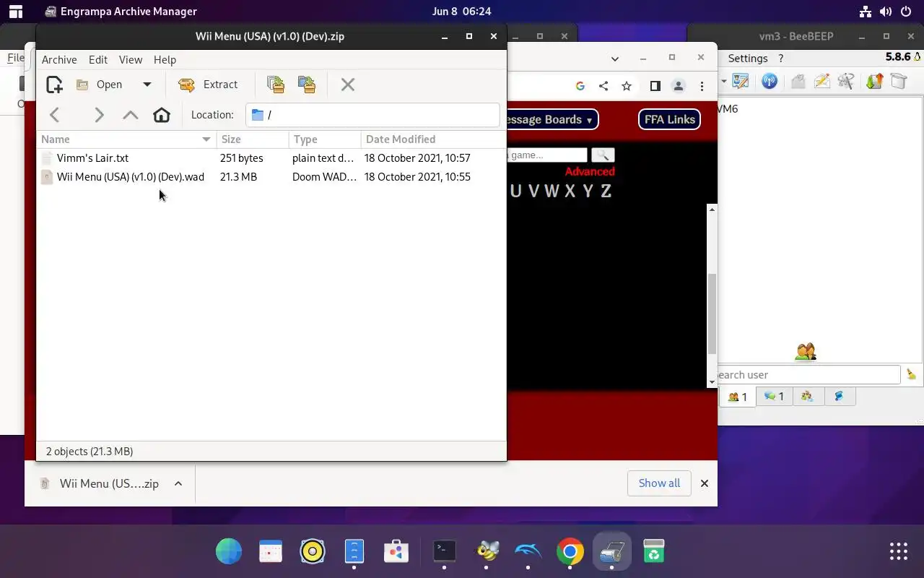Screen dimensions: 924x578
Task: Click the web page vertical scrollbar thumb
Action: point(712,314)
